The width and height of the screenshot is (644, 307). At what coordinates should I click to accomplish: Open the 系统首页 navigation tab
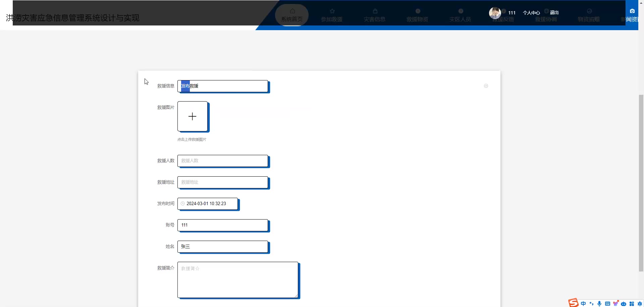(292, 15)
